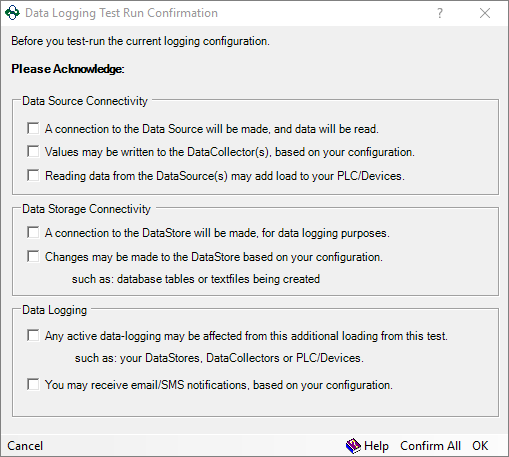Check 'Changes may be made to the DataStore'

click(33, 256)
